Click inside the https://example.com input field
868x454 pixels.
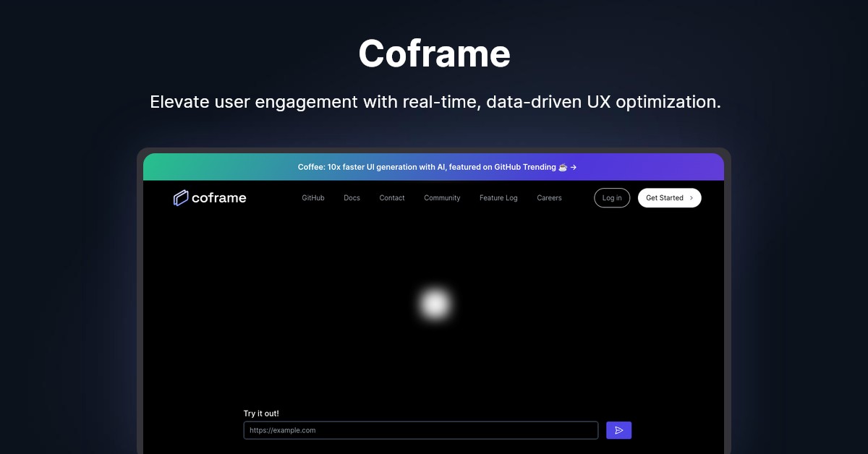pos(420,429)
